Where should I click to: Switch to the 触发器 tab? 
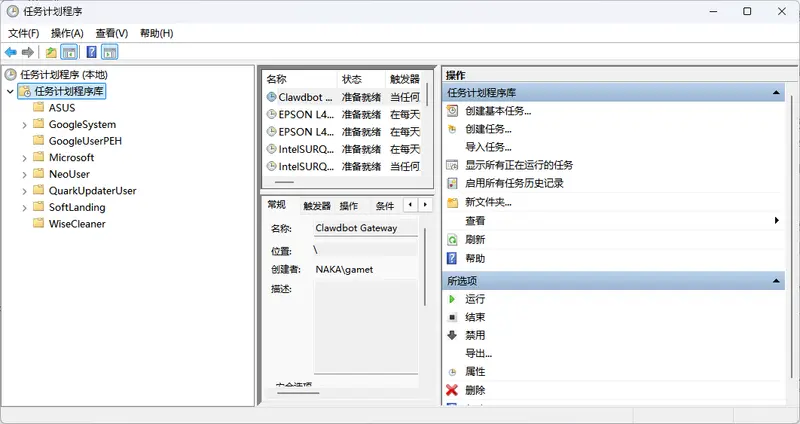(317, 206)
